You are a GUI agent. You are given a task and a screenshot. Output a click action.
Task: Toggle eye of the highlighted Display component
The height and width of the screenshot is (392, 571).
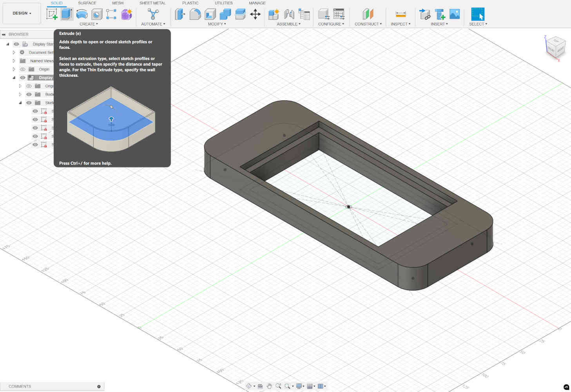tap(23, 78)
